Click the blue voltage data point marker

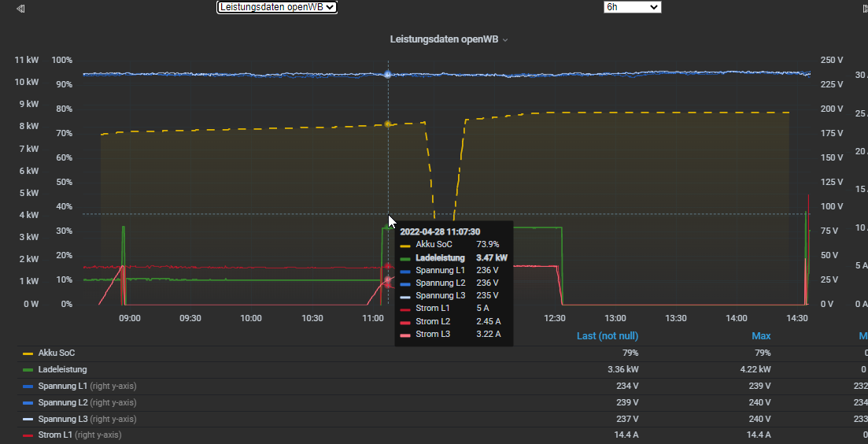(x=388, y=74)
